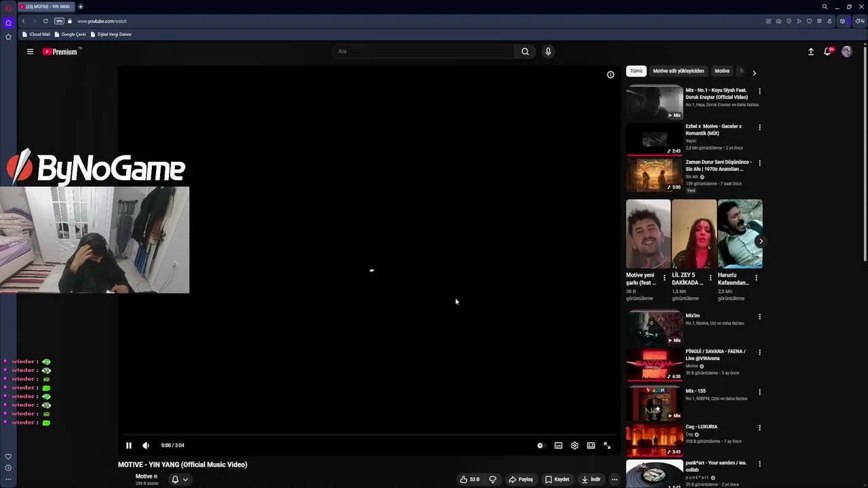Go back in the browser
868x488 pixels.
pos(23,21)
